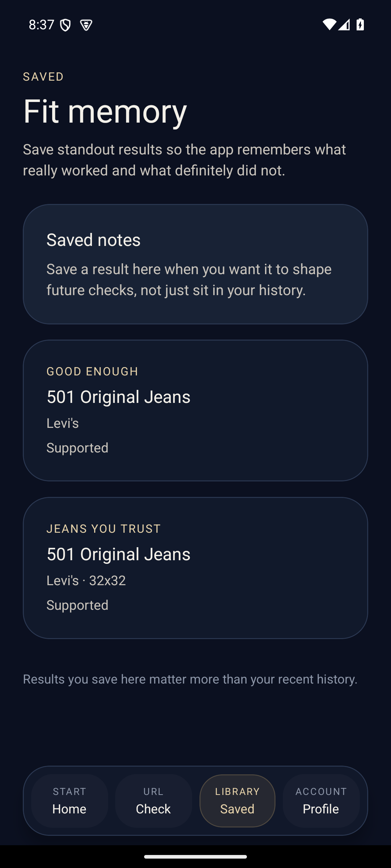Open the Home tab
Viewport: 391px width, 868px height.
(x=70, y=801)
